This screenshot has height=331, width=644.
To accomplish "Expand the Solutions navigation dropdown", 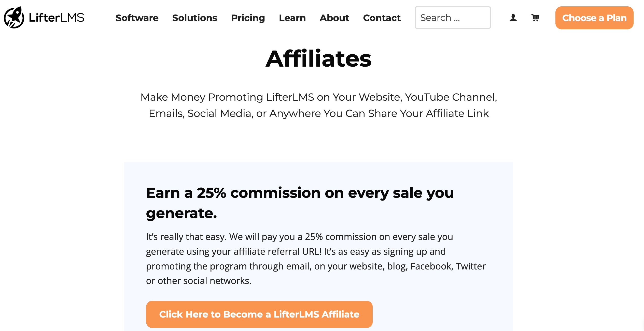I will (x=194, y=18).
